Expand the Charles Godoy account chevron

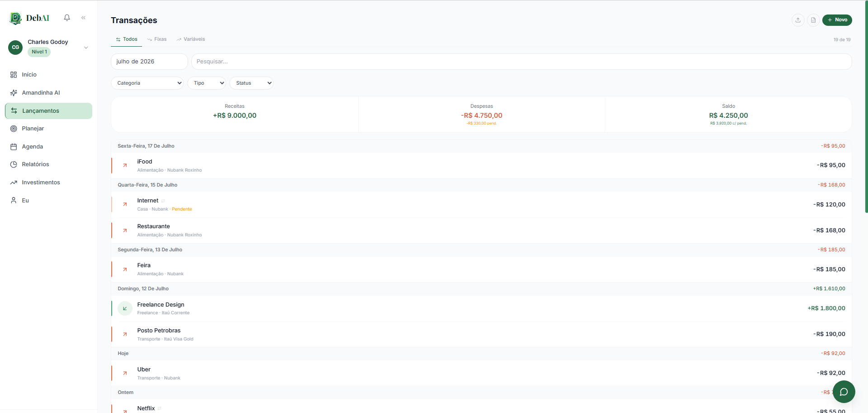click(86, 48)
